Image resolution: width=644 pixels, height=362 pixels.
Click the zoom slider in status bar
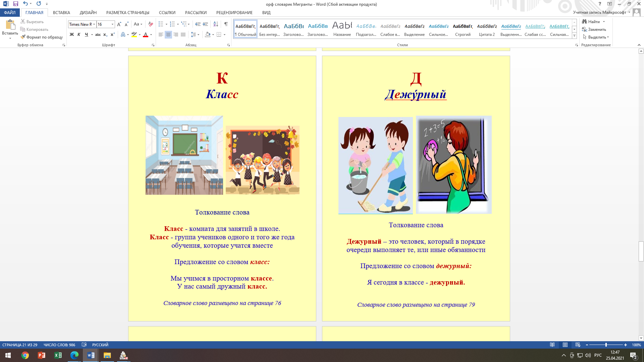(606, 345)
